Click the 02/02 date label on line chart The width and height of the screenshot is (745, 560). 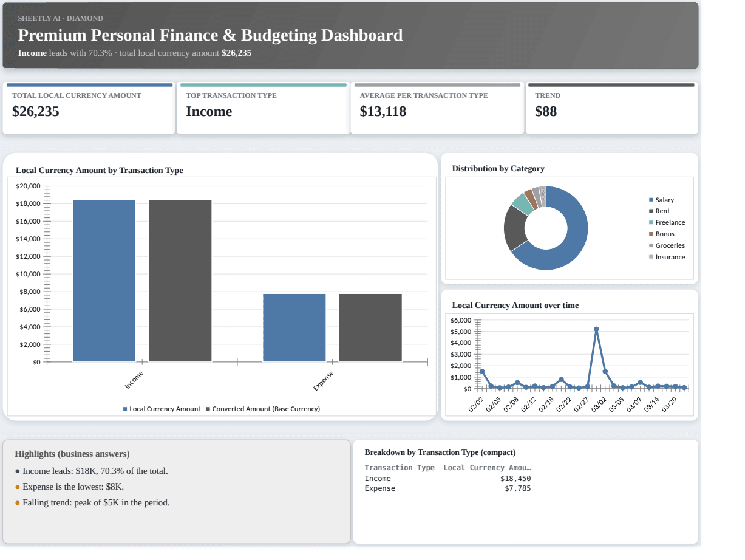click(475, 405)
